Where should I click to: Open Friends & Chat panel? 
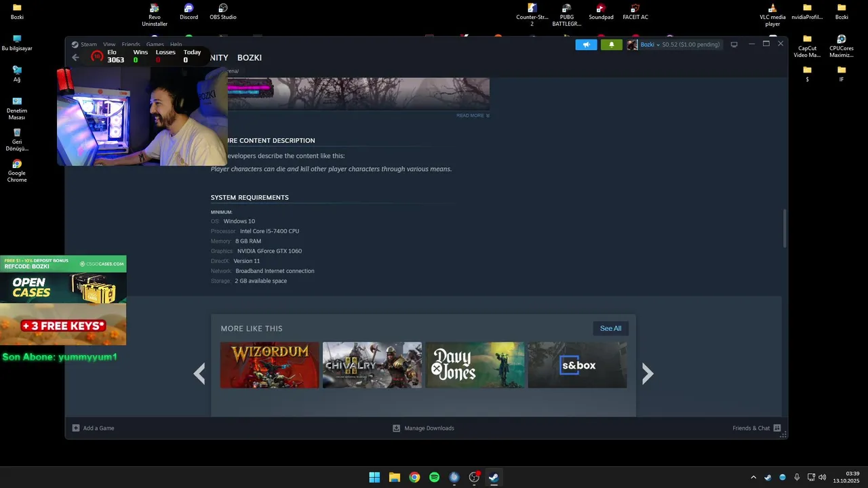757,428
